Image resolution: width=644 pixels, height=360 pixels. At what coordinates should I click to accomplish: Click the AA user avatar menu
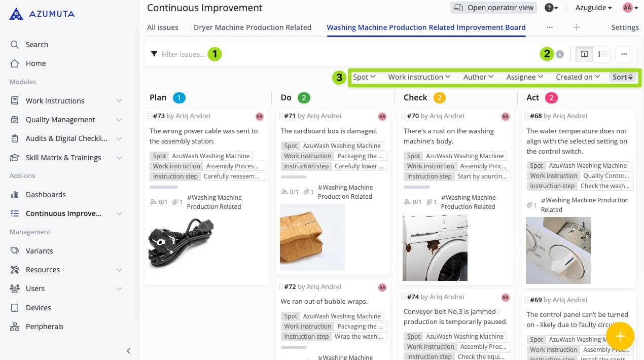(x=630, y=8)
